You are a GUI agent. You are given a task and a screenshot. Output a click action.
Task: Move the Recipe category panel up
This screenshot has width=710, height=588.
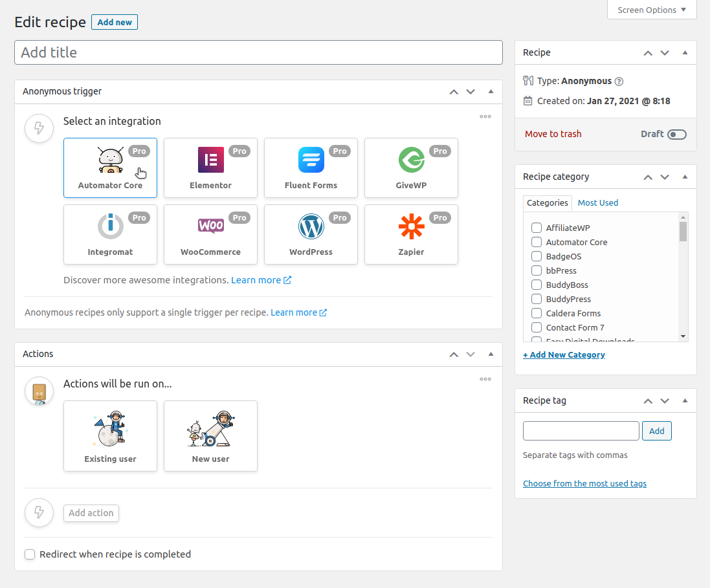[648, 177]
